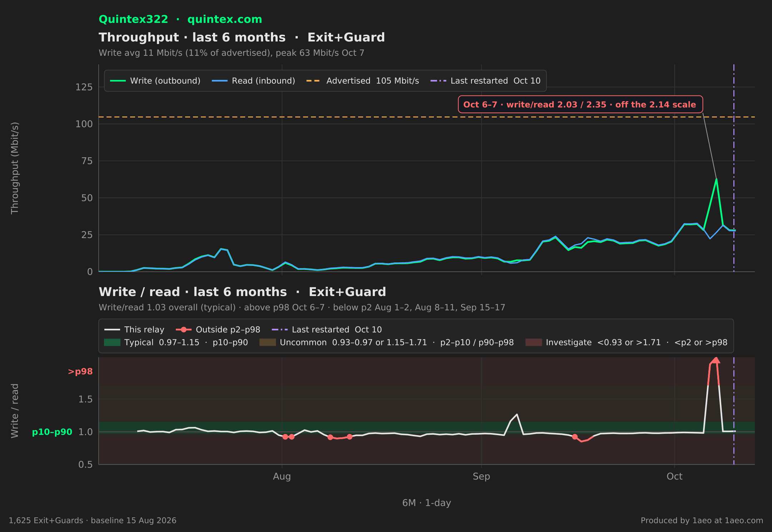
Task: Click the Advertised 105 Mbit/s legend entry
Action: pyautogui.click(x=362, y=81)
